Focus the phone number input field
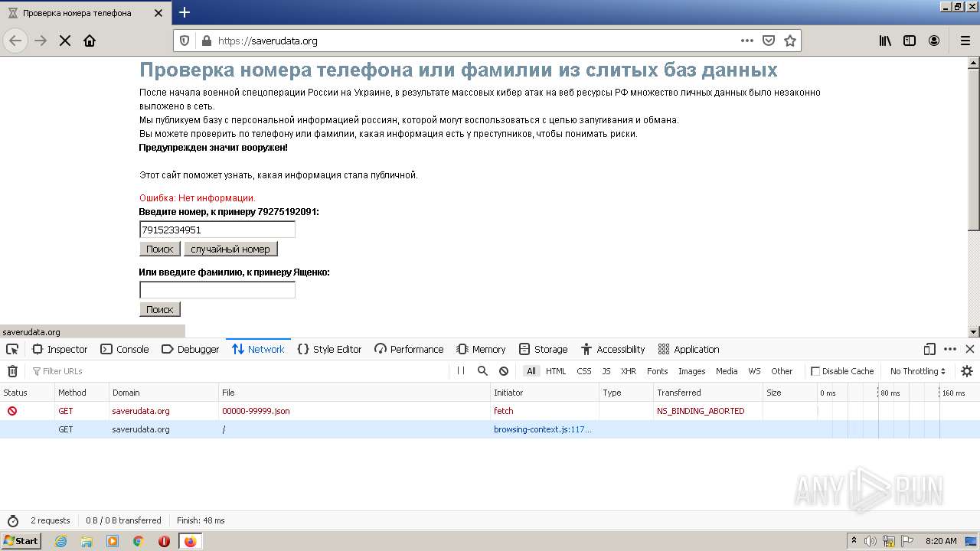Viewport: 980px width, 551px height. click(217, 230)
